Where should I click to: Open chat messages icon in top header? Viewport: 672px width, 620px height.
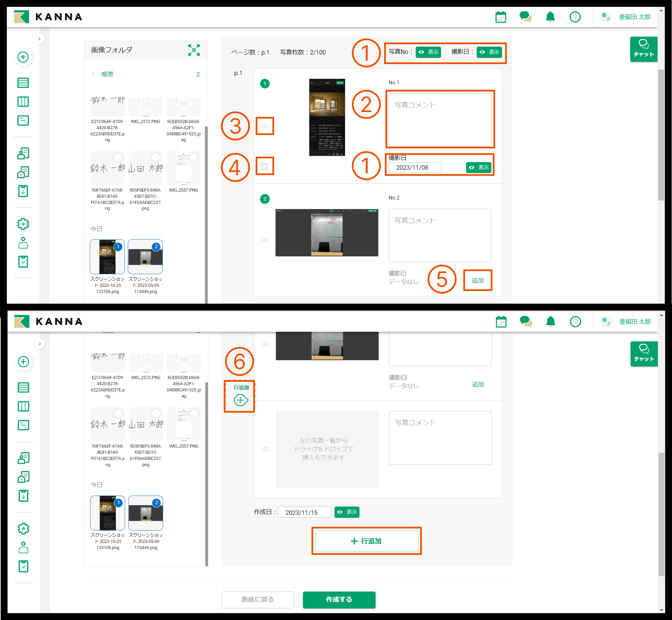pos(525,17)
